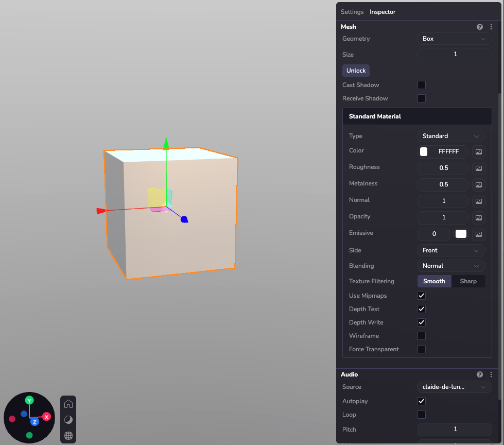The height and width of the screenshot is (445, 504).
Task: Enable Wireframe rendering
Action: (422, 336)
